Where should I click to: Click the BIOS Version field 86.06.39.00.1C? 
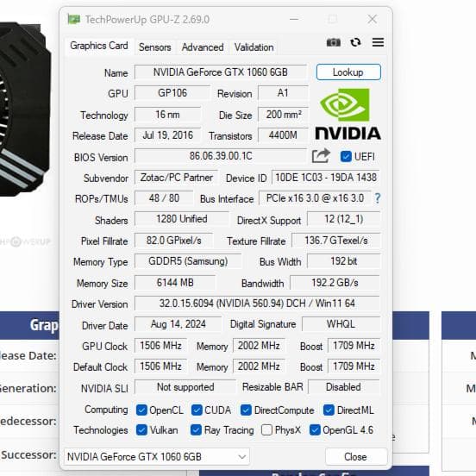(221, 156)
